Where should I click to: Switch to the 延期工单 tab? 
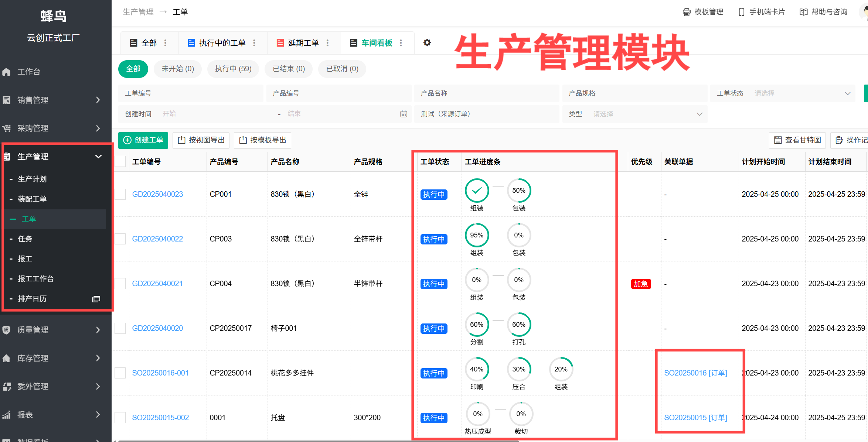[303, 42]
